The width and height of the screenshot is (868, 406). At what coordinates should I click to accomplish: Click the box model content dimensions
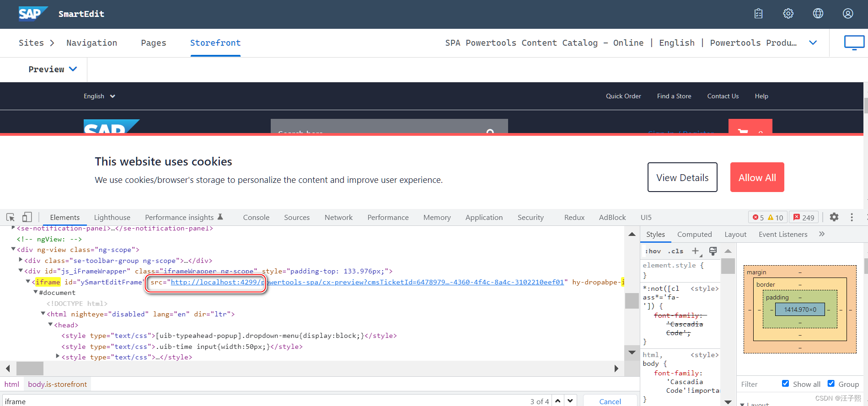(x=800, y=310)
